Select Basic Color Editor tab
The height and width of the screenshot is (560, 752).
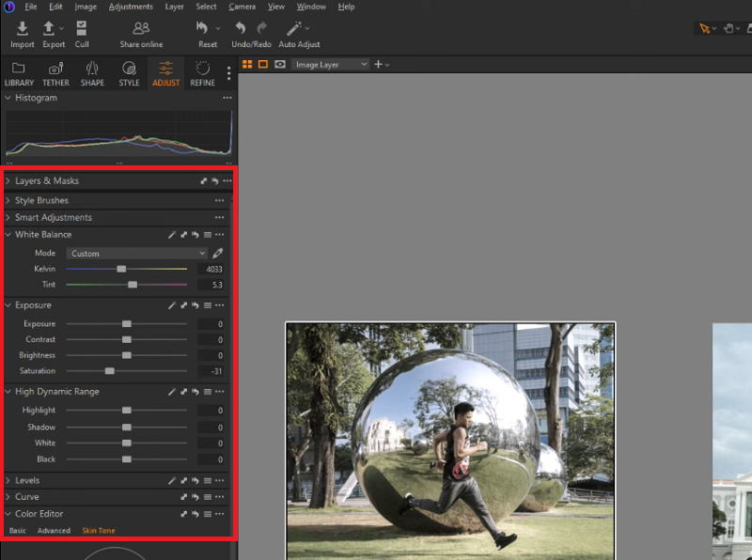pos(17,531)
